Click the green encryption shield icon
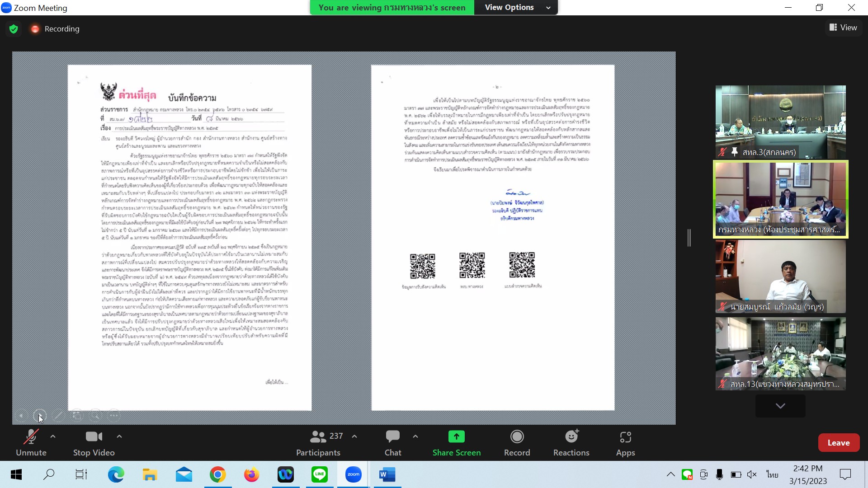 tap(14, 29)
